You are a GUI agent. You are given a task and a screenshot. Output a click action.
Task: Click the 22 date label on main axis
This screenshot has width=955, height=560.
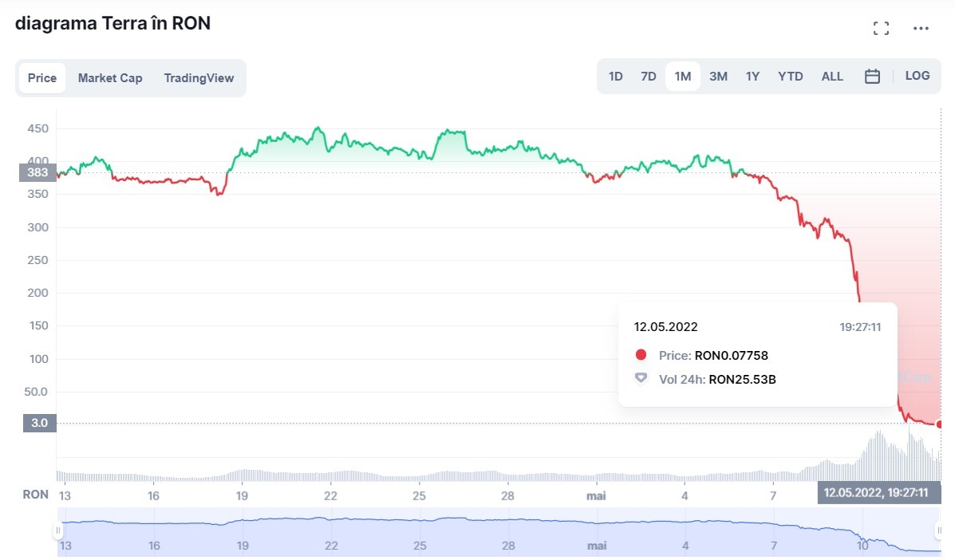331,496
